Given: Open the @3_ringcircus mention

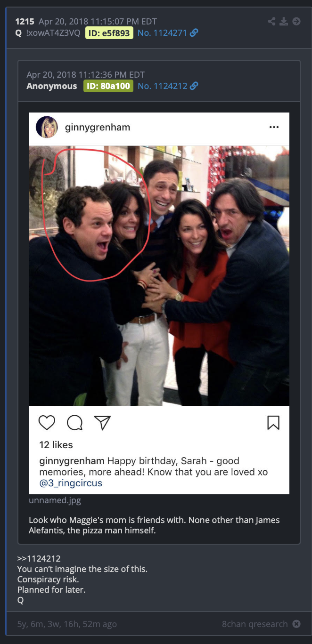Looking at the screenshot, I should click(71, 483).
